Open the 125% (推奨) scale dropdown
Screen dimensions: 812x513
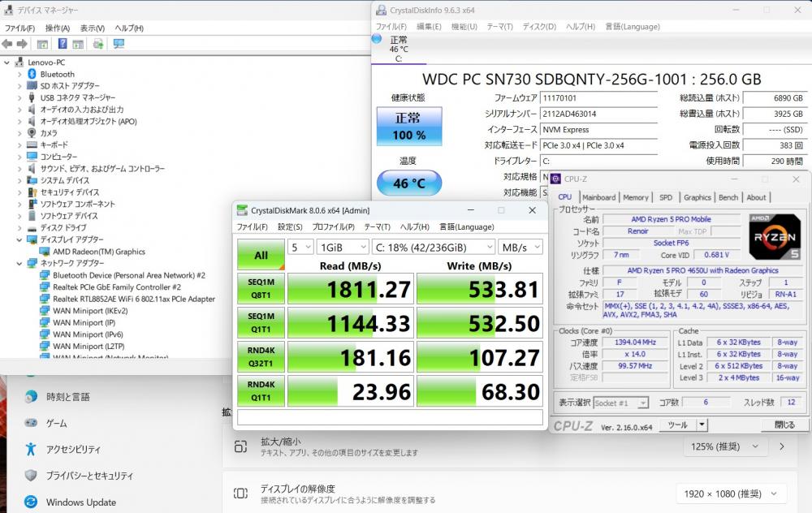724,446
